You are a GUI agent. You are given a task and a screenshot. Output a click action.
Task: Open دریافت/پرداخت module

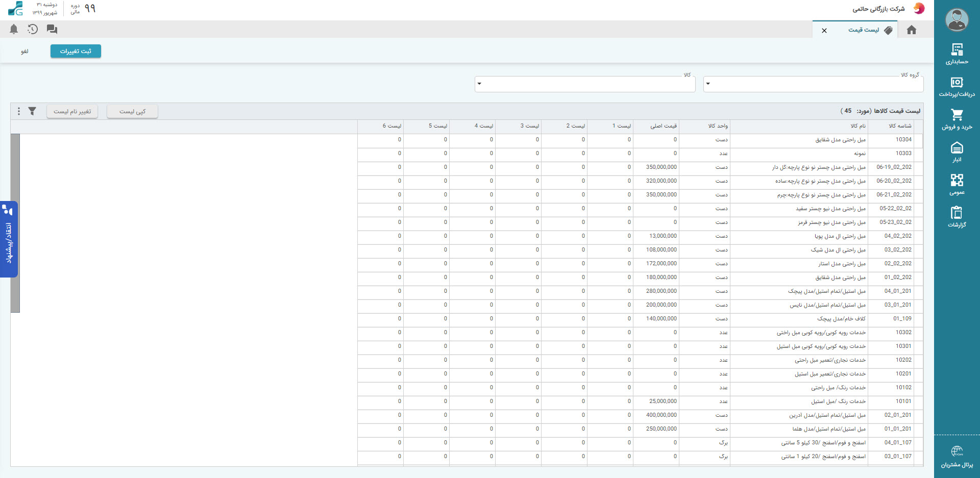click(957, 87)
